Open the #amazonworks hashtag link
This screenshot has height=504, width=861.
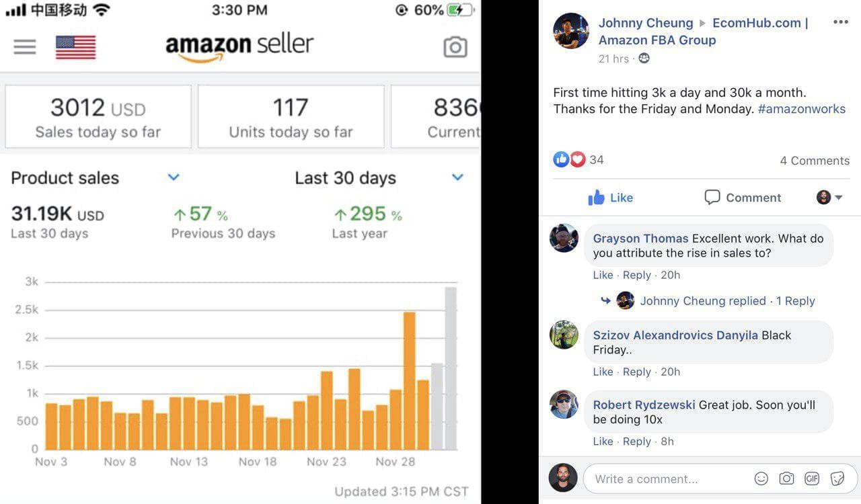click(802, 109)
